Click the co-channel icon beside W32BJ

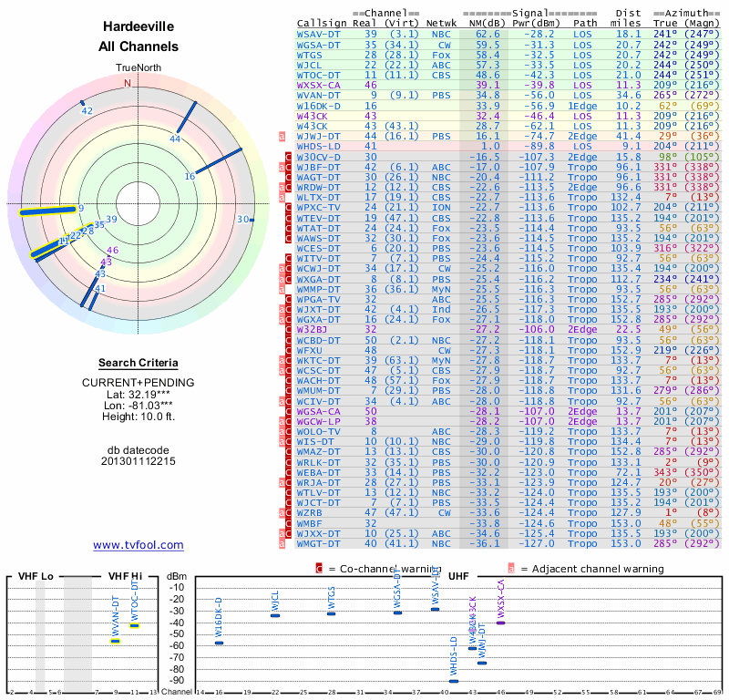288,330
